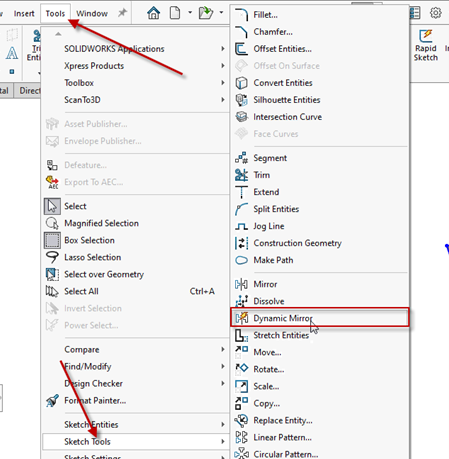Click the Open file icon
This screenshot has width=449, height=459.
(x=206, y=13)
